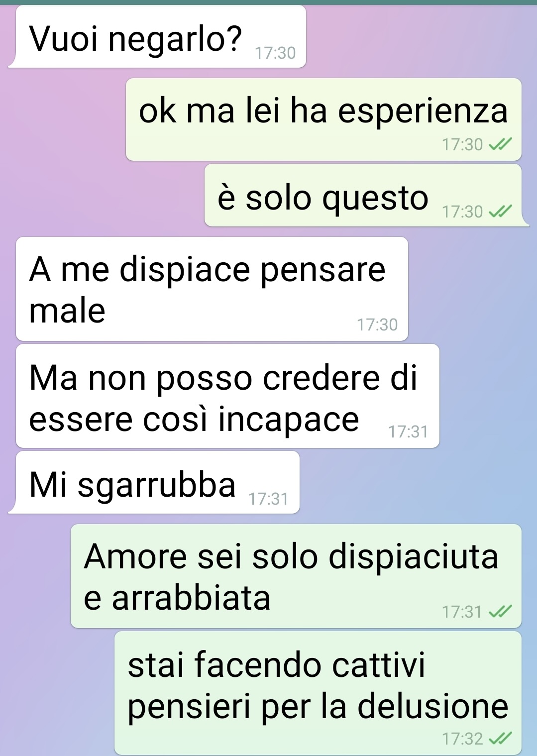537x756 pixels.
Task: Tap the word "incapace" in the received message
Action: [x=289, y=421]
